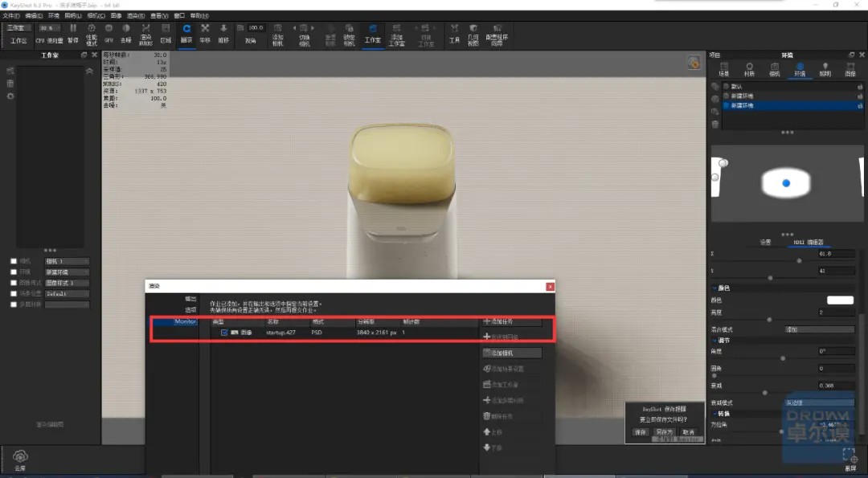868x478 pixels.
Task: Click the trash icon in the environment list sidebar
Action: 715,125
